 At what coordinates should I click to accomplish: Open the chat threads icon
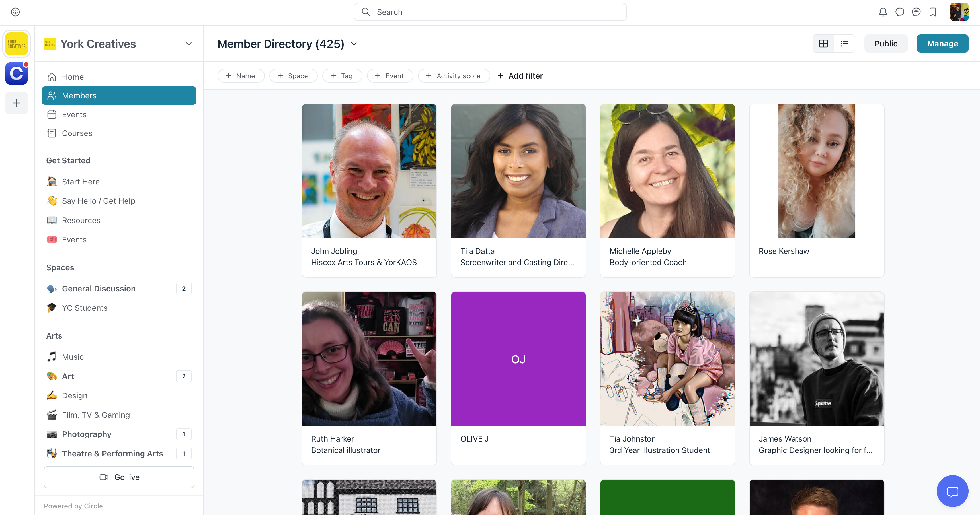coord(916,12)
